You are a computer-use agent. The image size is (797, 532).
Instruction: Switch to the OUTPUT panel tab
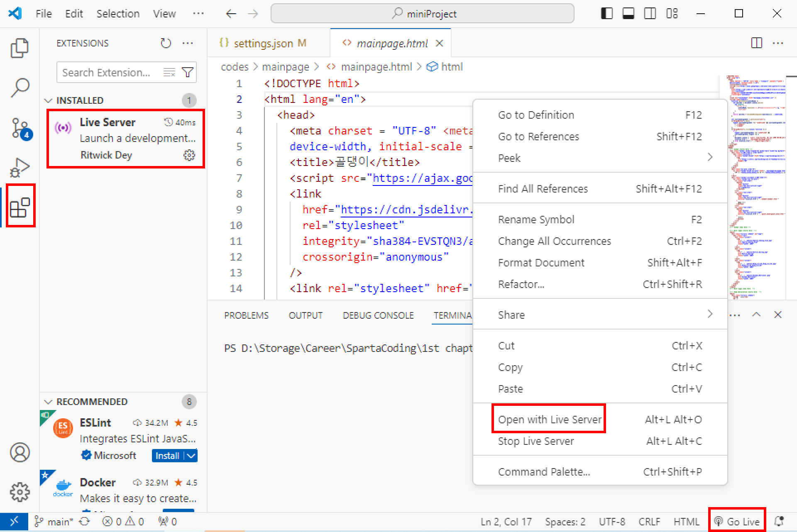306,315
